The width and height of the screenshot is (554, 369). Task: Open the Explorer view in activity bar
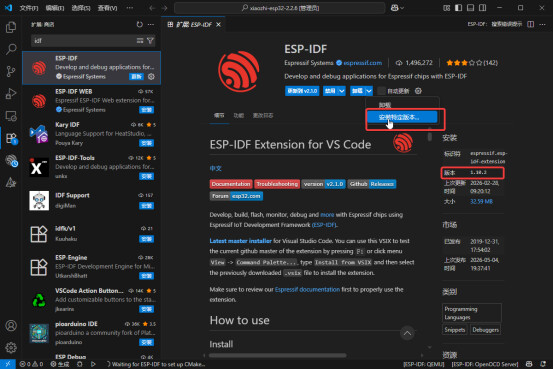click(11, 27)
